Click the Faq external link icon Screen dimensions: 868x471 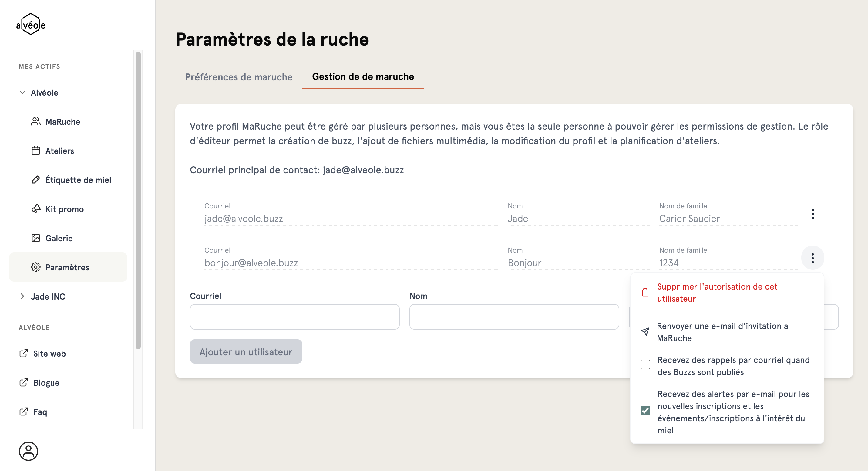tap(24, 412)
